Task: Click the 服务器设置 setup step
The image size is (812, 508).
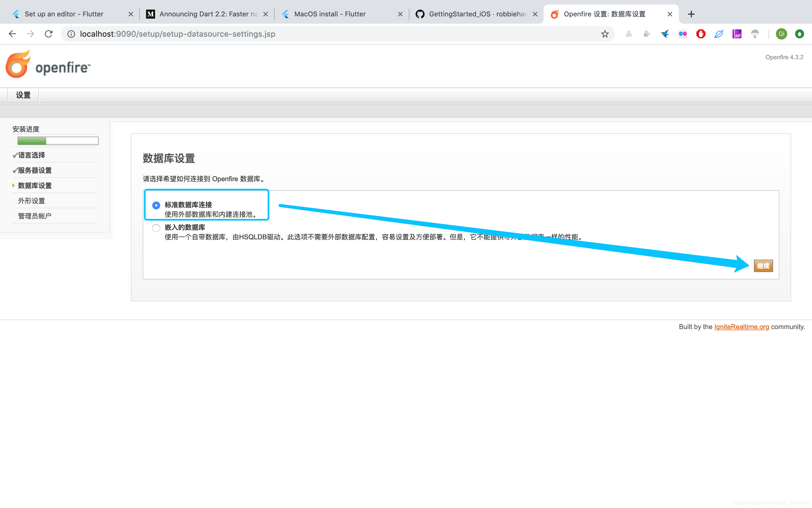Action: tap(35, 170)
